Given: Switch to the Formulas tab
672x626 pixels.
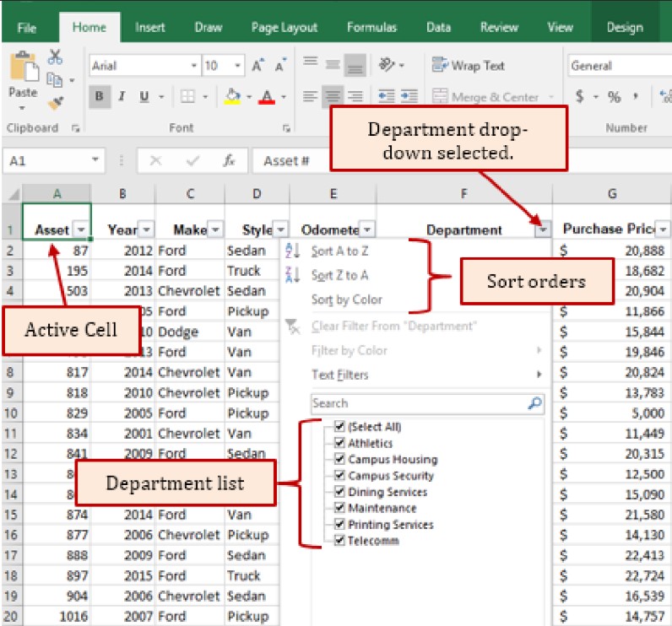Looking at the screenshot, I should click(371, 27).
